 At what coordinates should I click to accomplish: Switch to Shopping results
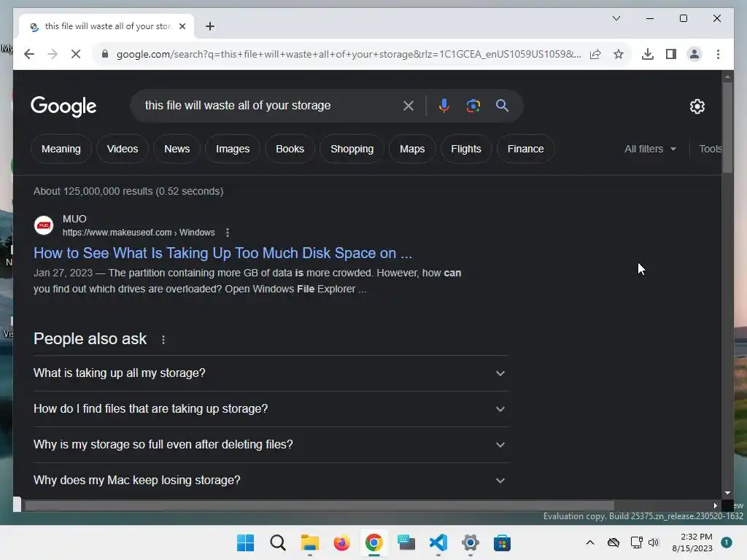(x=352, y=149)
